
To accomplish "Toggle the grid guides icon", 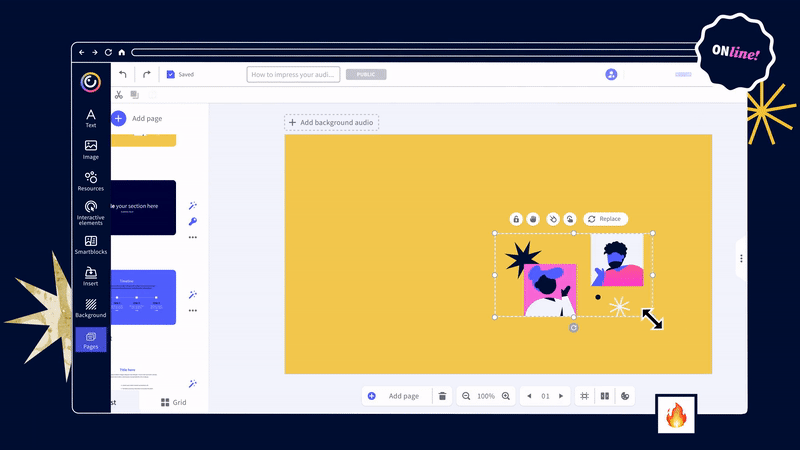I will point(585,396).
